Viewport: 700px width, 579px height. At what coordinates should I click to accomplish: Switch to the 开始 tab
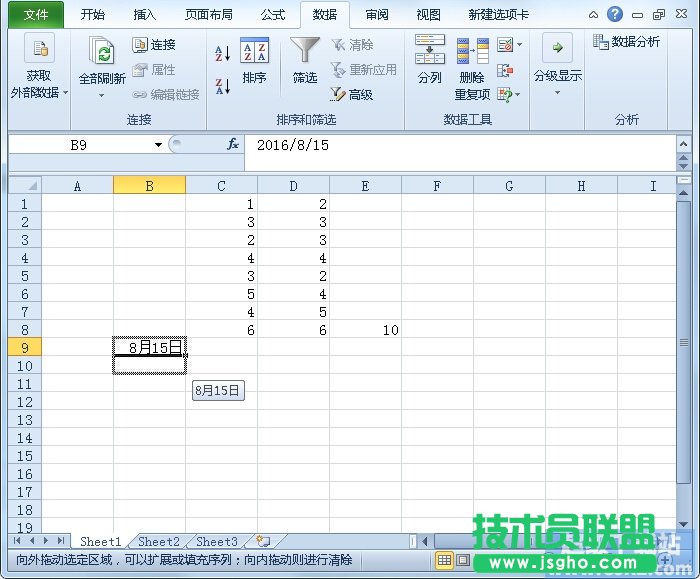93,15
